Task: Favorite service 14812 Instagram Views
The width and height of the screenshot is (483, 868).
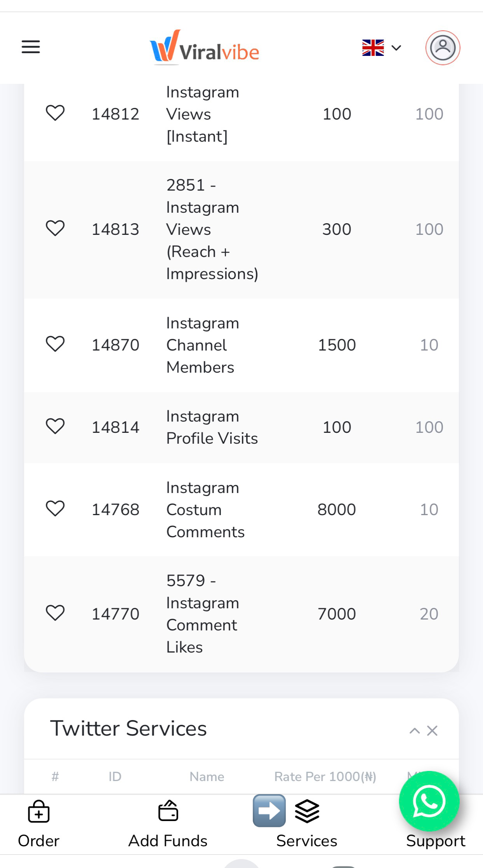Action: [x=55, y=113]
